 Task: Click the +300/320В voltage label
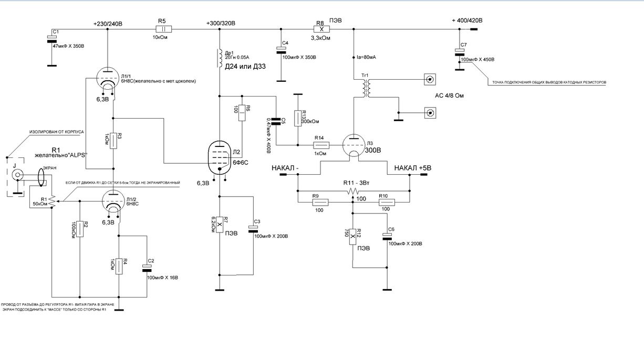pyautogui.click(x=221, y=24)
